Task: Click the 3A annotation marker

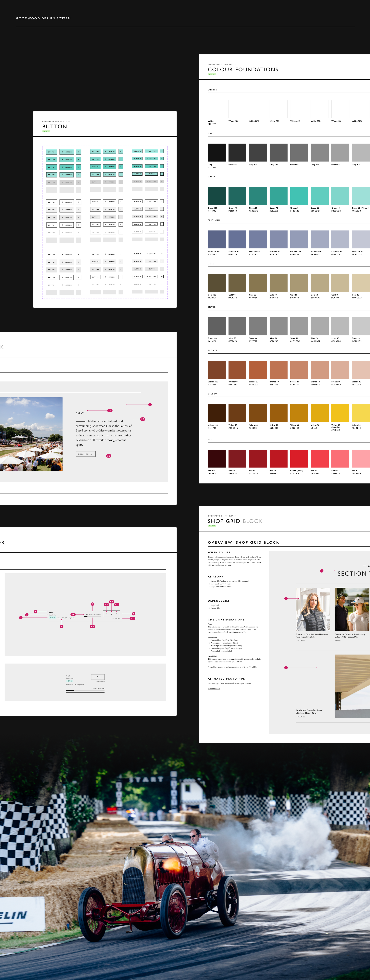Action: pos(110,411)
